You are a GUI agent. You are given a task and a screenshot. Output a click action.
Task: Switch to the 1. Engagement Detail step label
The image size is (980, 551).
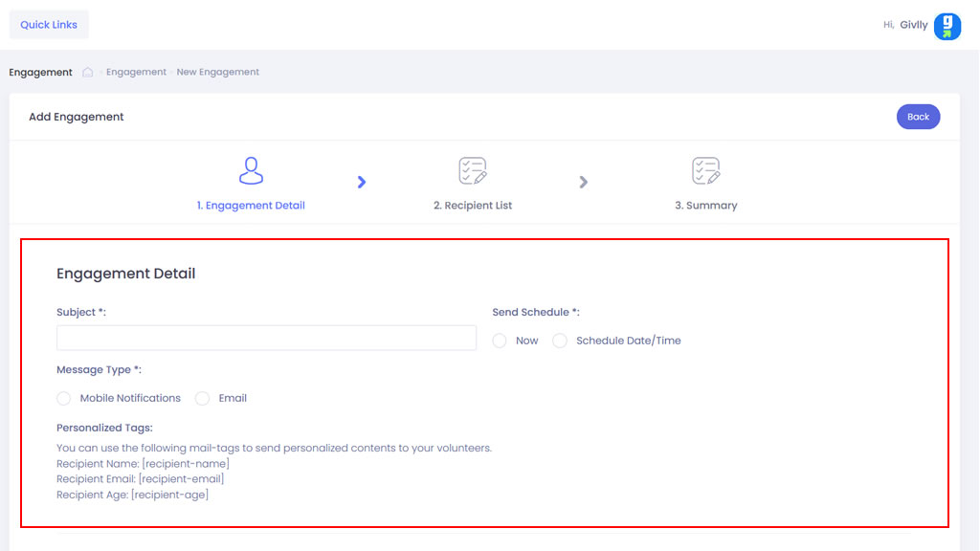251,206
